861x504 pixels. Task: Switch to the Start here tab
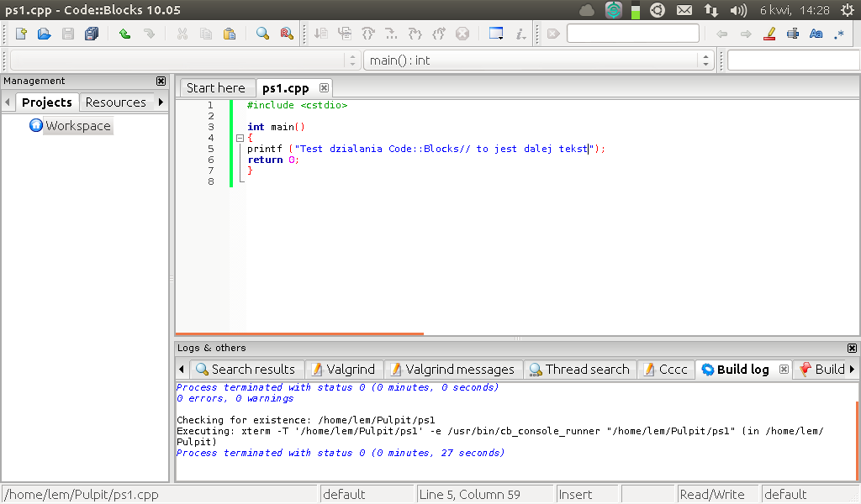click(x=216, y=87)
